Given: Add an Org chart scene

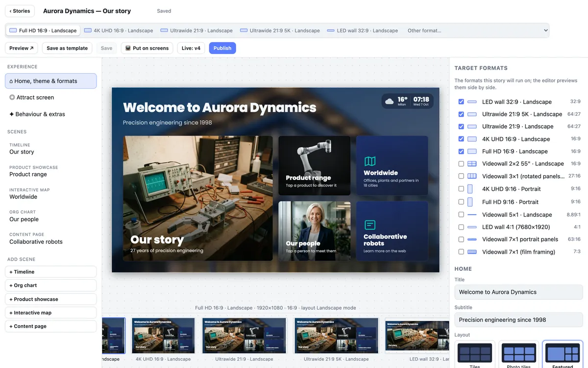Looking at the screenshot, I should click(x=50, y=286).
